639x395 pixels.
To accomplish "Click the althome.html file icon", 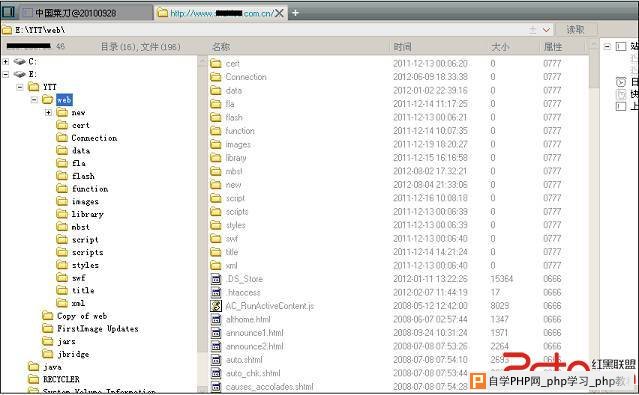I will tap(216, 319).
